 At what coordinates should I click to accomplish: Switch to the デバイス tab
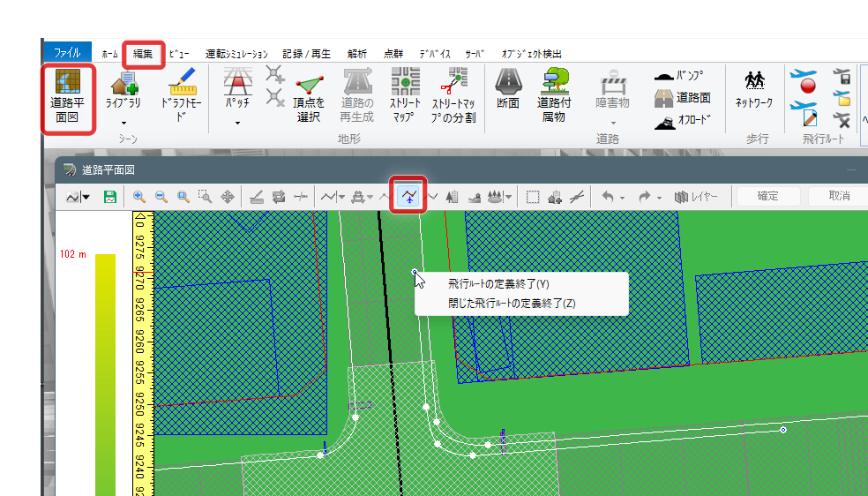pyautogui.click(x=435, y=54)
